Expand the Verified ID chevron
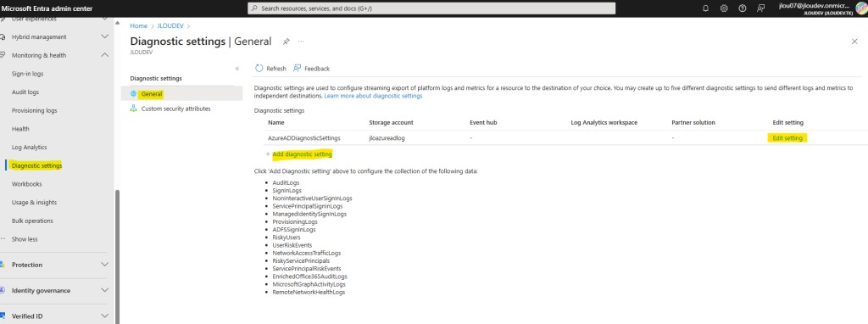The height and width of the screenshot is (324, 868). (104, 316)
